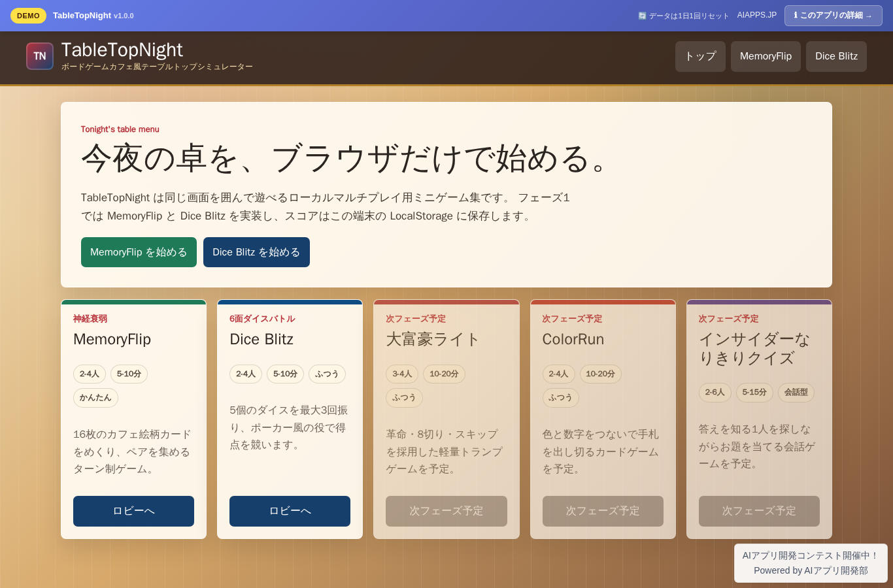Click the Dice Blitz を始める button
The image size is (893, 588).
256,252
